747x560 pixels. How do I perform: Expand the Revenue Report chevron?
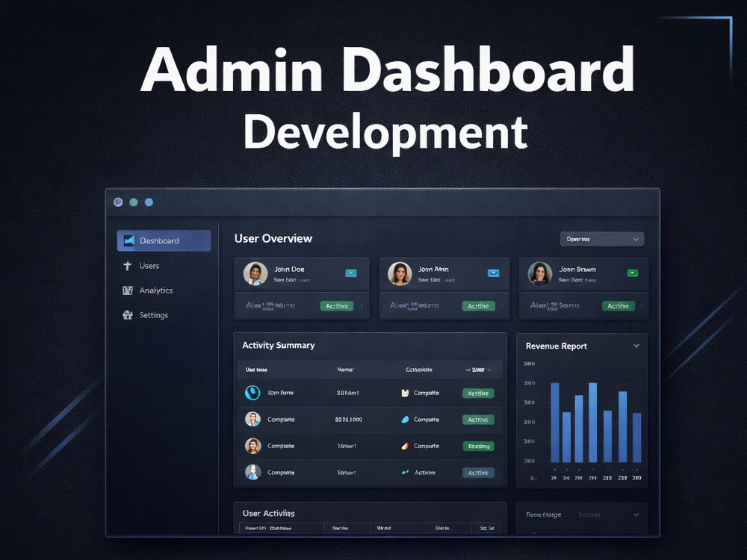(636, 346)
